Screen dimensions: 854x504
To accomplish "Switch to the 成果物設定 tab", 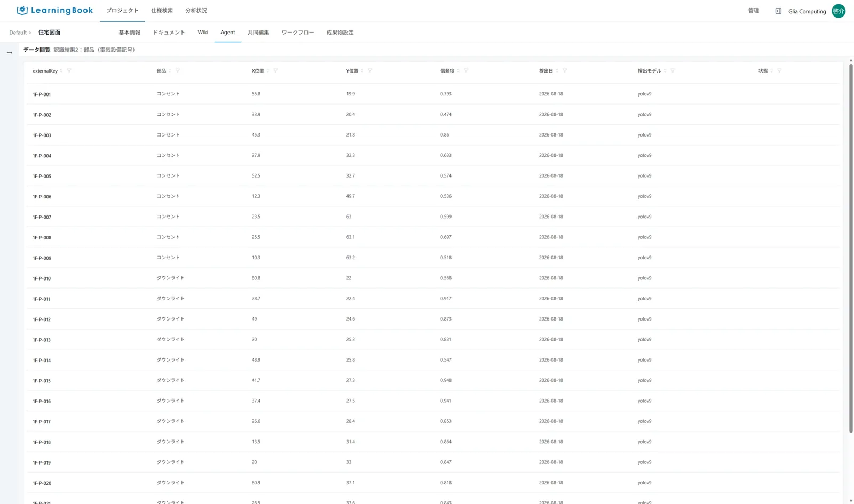I will pyautogui.click(x=340, y=33).
